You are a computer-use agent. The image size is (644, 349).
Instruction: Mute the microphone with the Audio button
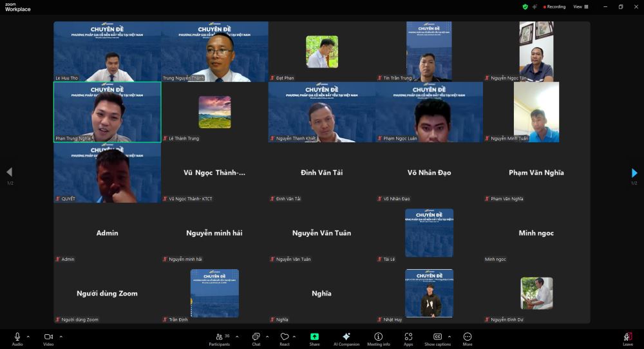coord(17,337)
